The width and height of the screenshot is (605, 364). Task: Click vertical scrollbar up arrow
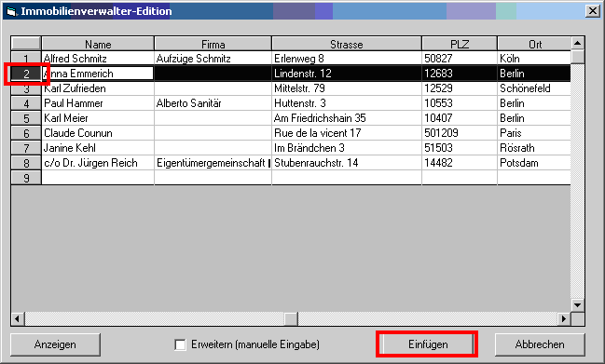577,43
